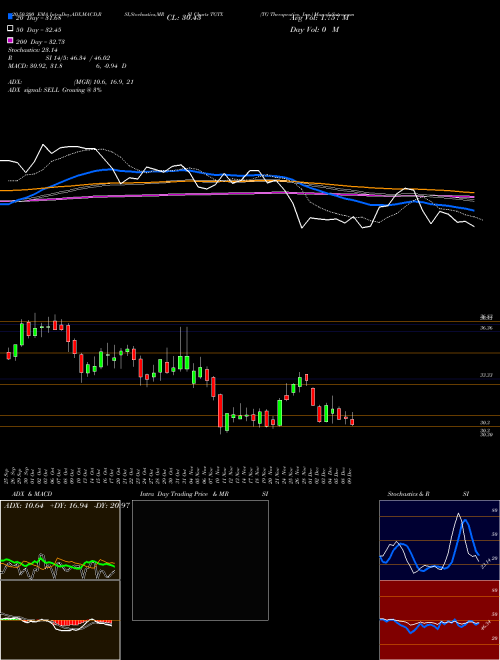Click the 'Stochastics: 23.14' reading
This screenshot has width=500, height=660.
pos(32,50)
